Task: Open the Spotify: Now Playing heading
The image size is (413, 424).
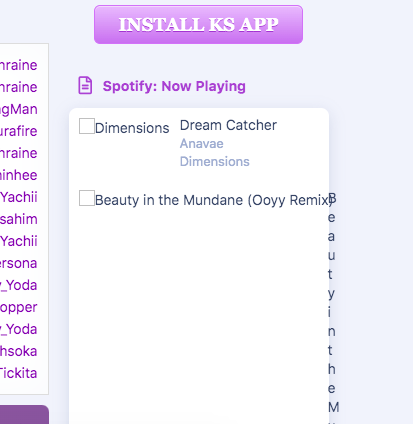Action: (x=174, y=86)
